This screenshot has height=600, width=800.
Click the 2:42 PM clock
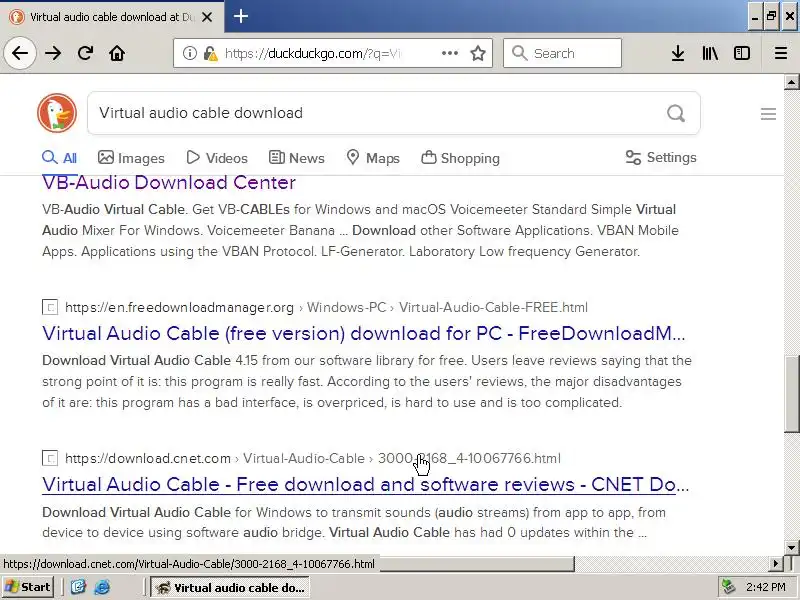(x=765, y=587)
